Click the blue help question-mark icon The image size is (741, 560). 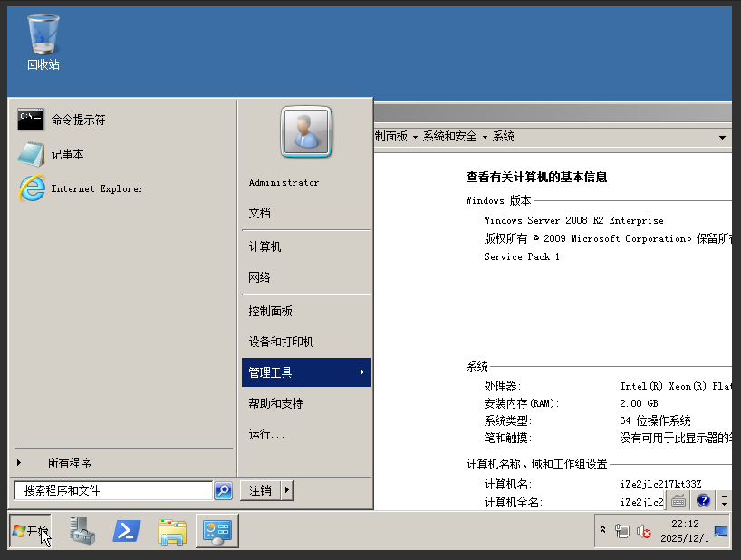[x=703, y=500]
